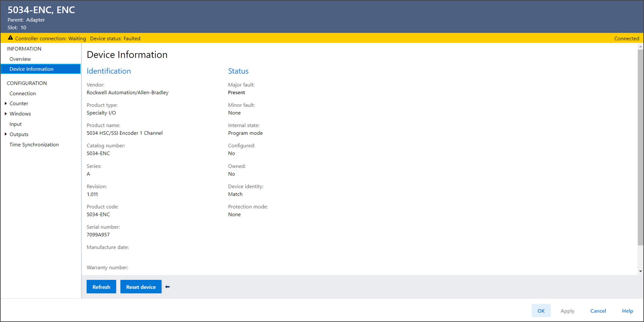This screenshot has height=322, width=644.
Task: Cancel the device dialog
Action: click(598, 311)
